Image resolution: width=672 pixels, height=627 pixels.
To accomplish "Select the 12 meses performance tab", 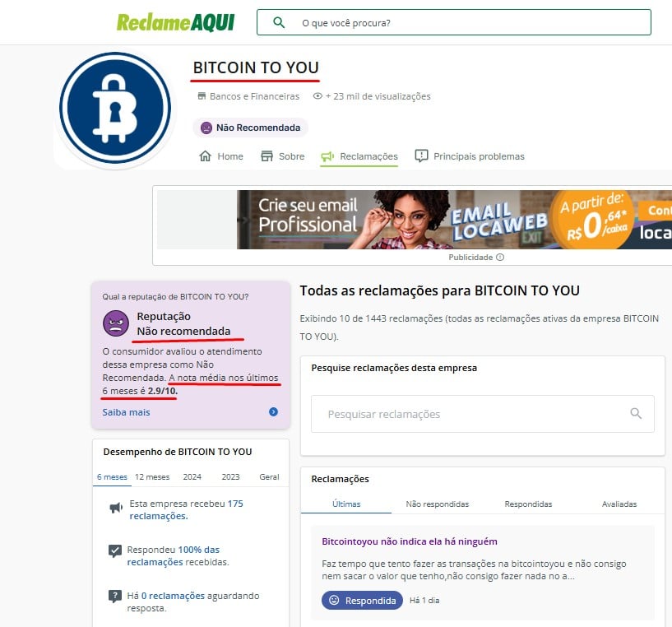I will (x=152, y=477).
